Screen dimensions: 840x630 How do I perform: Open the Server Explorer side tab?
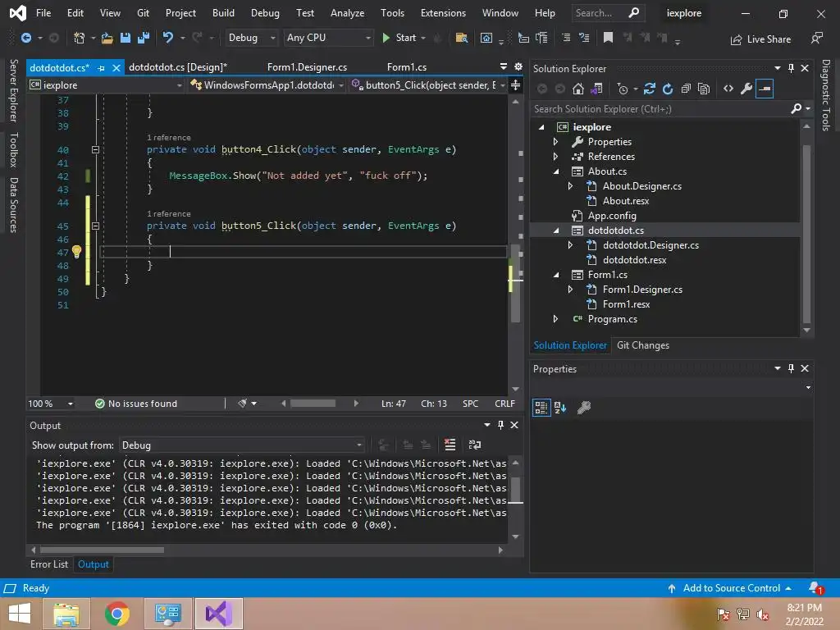(13, 90)
